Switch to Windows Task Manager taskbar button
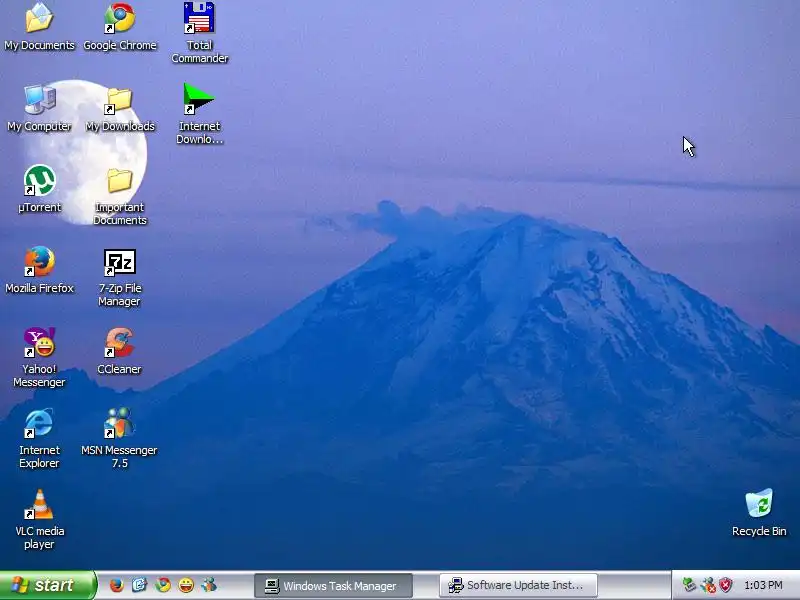Screen dimensions: 800x600 pos(333,586)
